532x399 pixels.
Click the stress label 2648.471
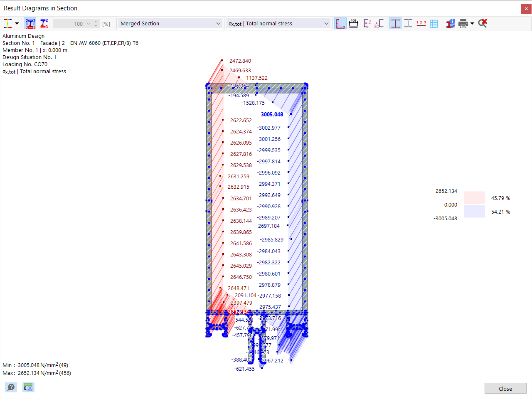click(239, 288)
